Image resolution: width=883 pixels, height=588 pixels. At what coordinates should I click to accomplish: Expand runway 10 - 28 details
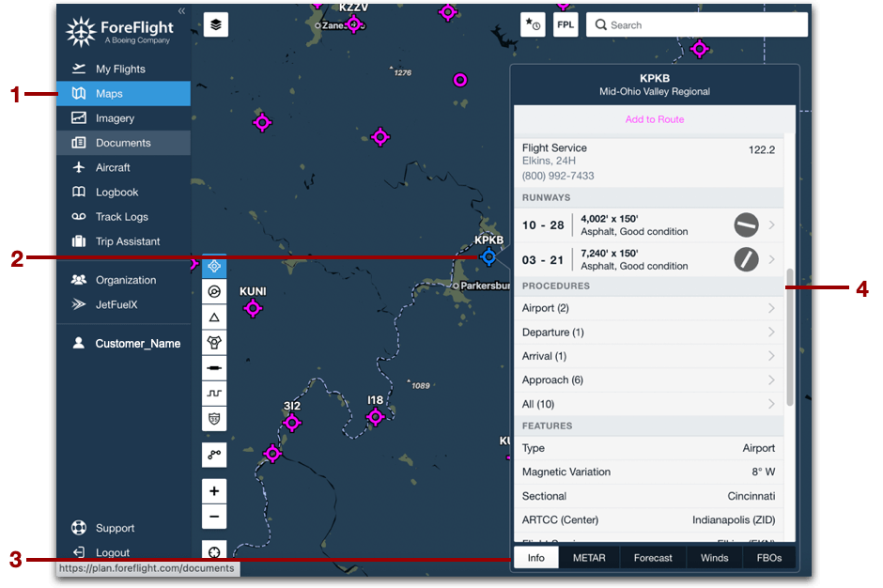point(649,224)
